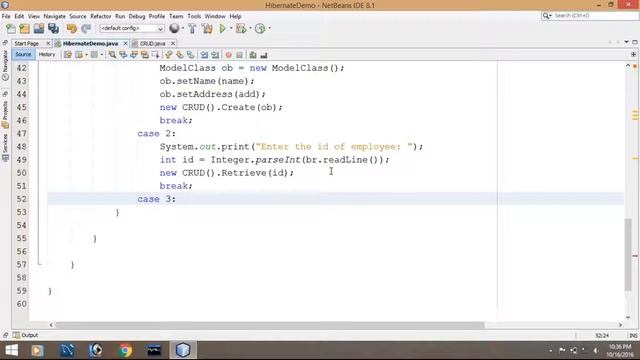Open the default config dropdown
The width and height of the screenshot is (640, 360).
[132, 28]
